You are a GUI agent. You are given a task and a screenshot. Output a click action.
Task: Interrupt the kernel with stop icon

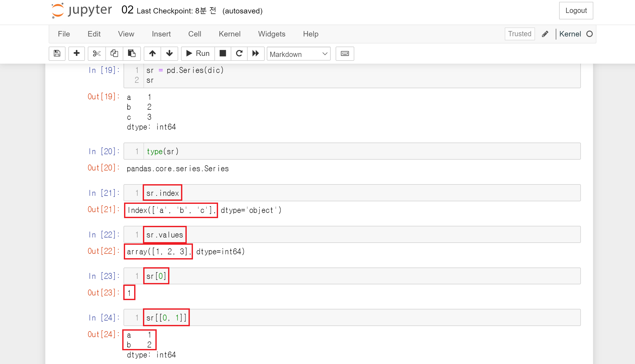[223, 54]
